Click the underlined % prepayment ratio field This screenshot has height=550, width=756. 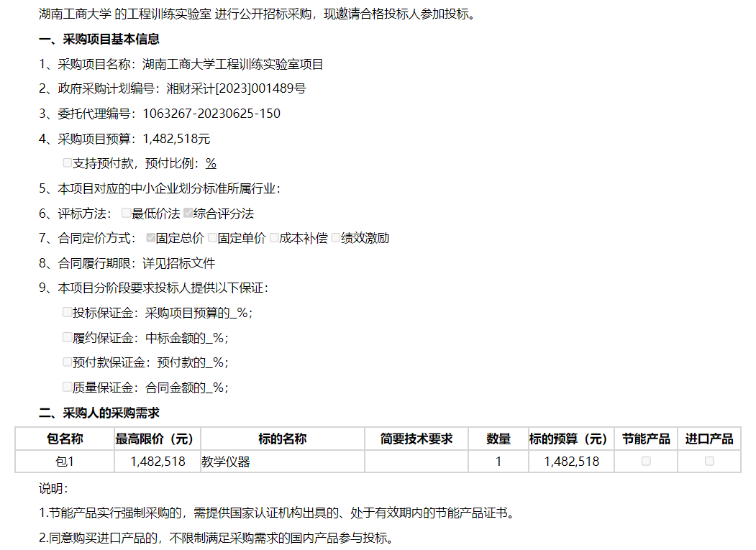coord(211,163)
